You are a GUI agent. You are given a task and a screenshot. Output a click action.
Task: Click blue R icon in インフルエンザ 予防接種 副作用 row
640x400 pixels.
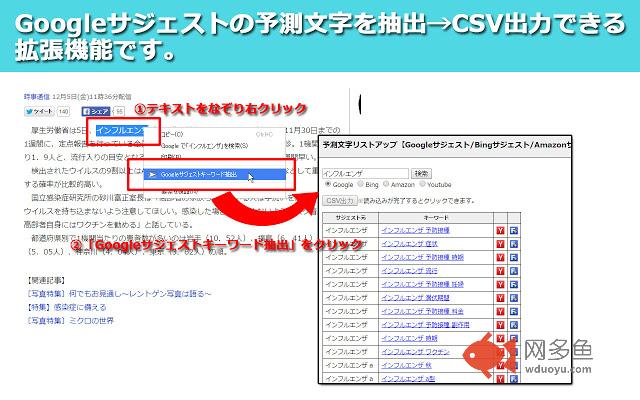tap(513, 325)
